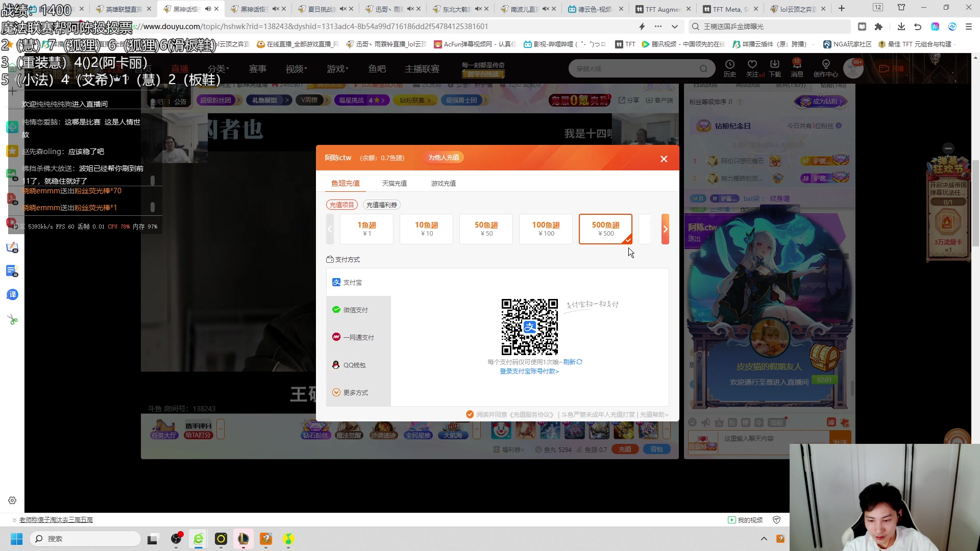Click the Alipay QR code image
This screenshot has height=551, width=980.
click(x=529, y=327)
